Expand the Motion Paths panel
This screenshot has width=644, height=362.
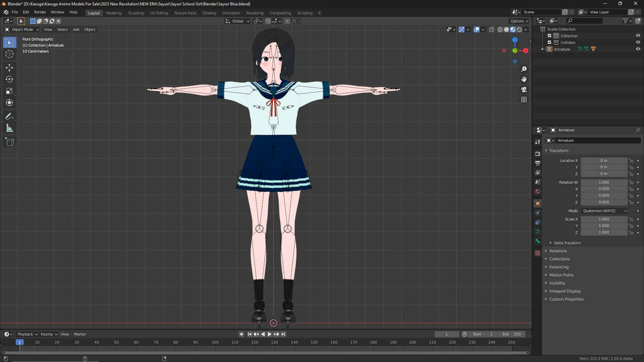561,275
